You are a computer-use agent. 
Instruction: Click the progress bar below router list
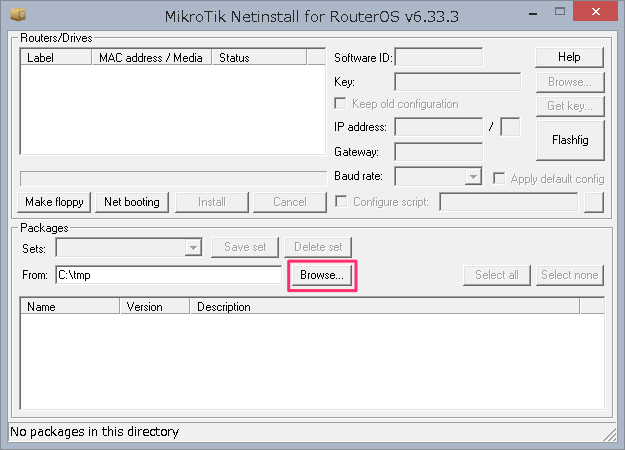tap(173, 179)
